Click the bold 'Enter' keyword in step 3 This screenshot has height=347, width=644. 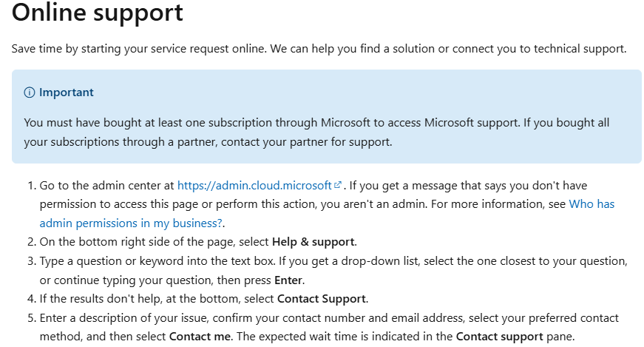pos(288,280)
